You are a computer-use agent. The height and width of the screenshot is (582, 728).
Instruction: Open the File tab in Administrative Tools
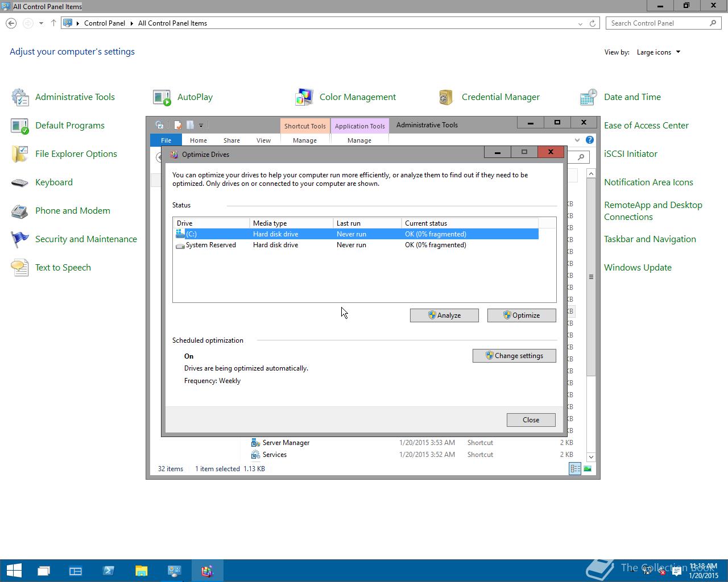click(166, 140)
